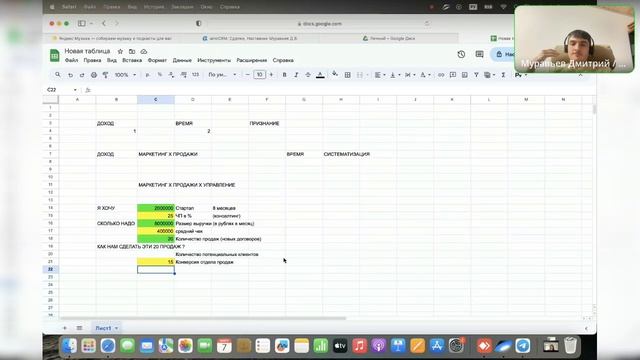This screenshot has width=640, height=360.
Task: Open the Вставка menu
Action: click(x=132, y=60)
